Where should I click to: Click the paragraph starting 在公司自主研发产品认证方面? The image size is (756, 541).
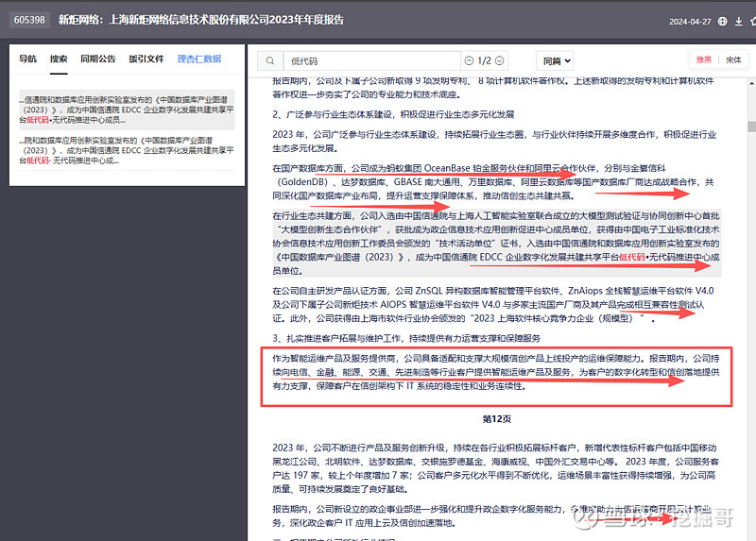[493, 304]
